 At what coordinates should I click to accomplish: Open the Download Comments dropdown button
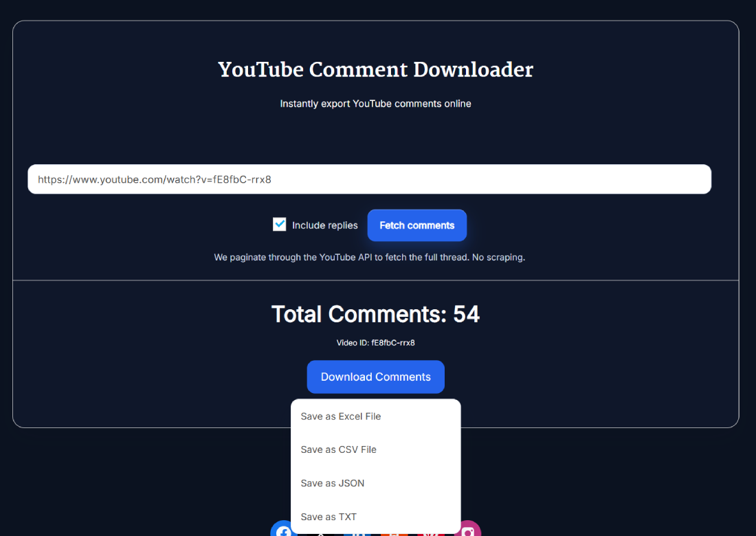[x=375, y=377]
